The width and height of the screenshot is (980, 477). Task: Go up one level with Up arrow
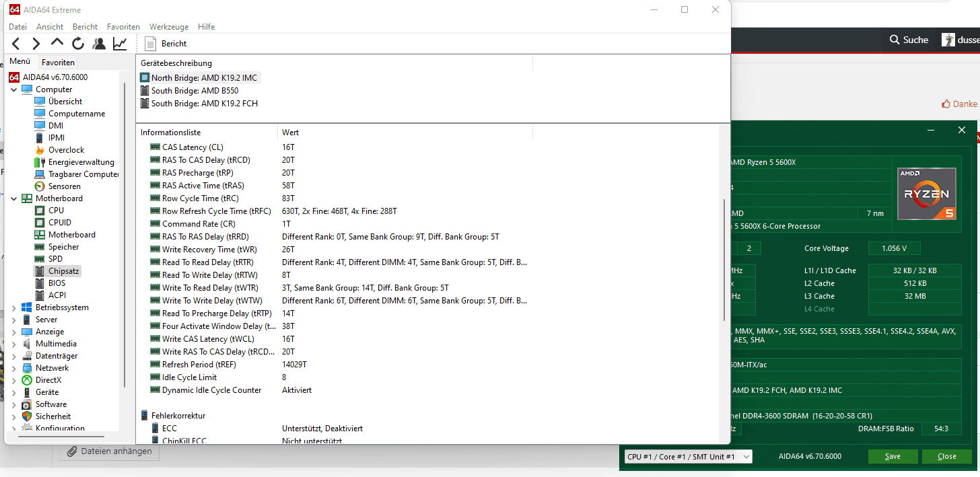pyautogui.click(x=57, y=43)
